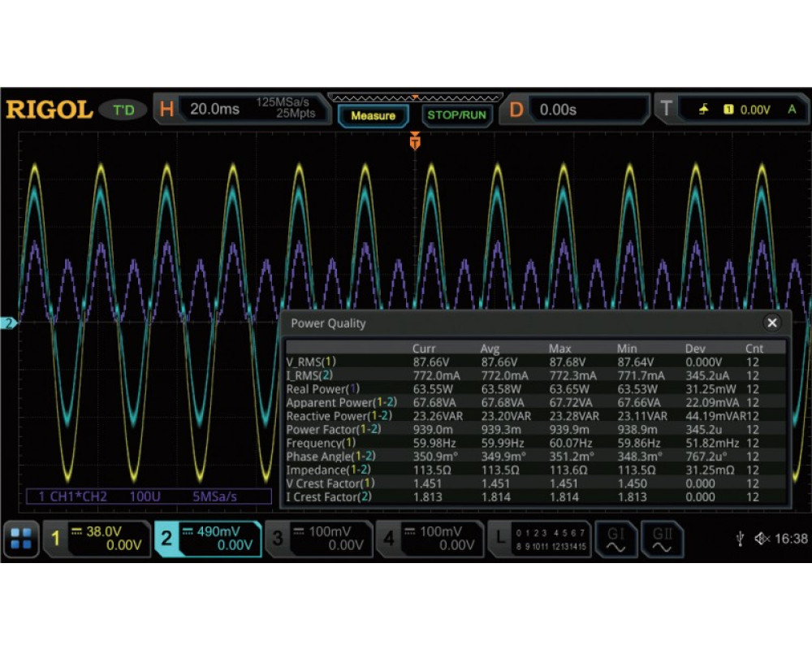Click the Measure button
The width and height of the screenshot is (812, 650).
point(373,116)
